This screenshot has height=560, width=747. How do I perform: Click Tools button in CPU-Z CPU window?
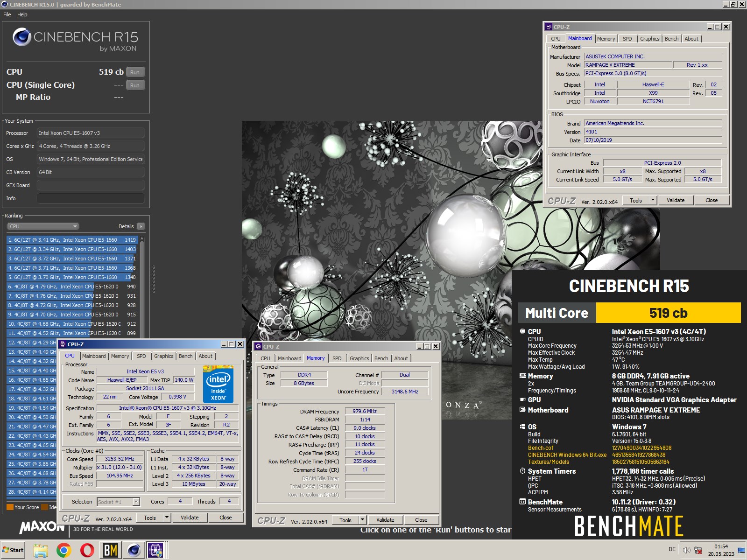[x=150, y=518]
